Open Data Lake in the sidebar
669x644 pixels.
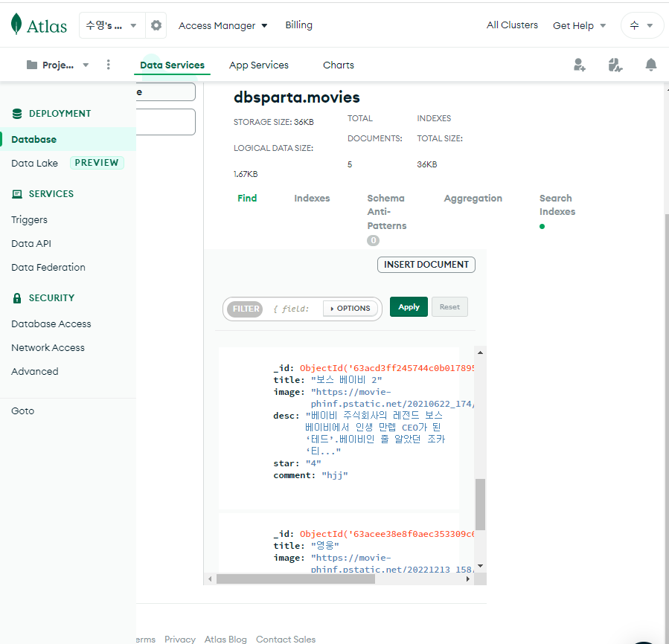coord(34,163)
